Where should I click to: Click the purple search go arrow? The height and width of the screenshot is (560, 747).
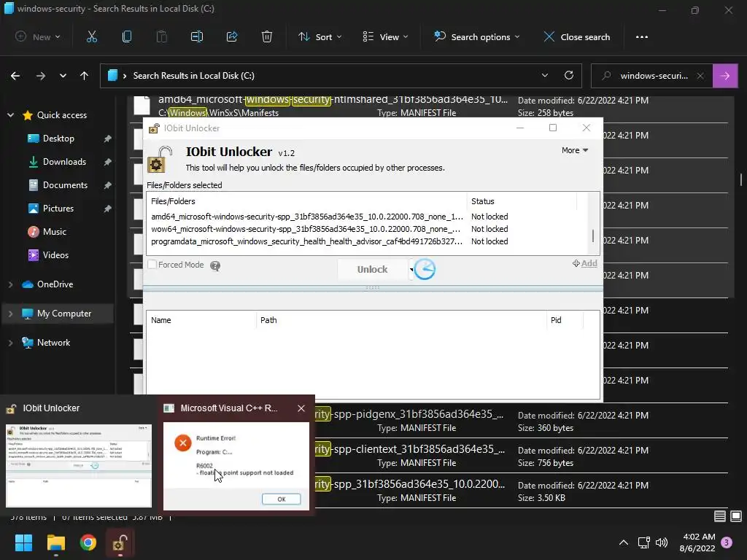click(x=724, y=76)
